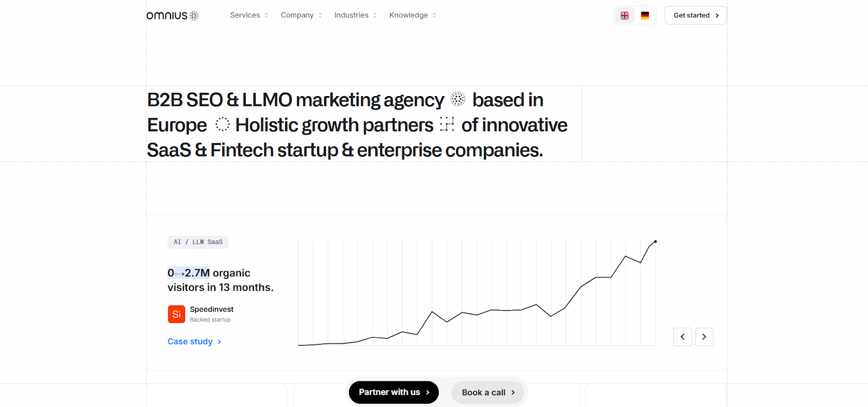Click the chevron next to Case study
This screenshot has height=407, width=868.
[x=219, y=341]
